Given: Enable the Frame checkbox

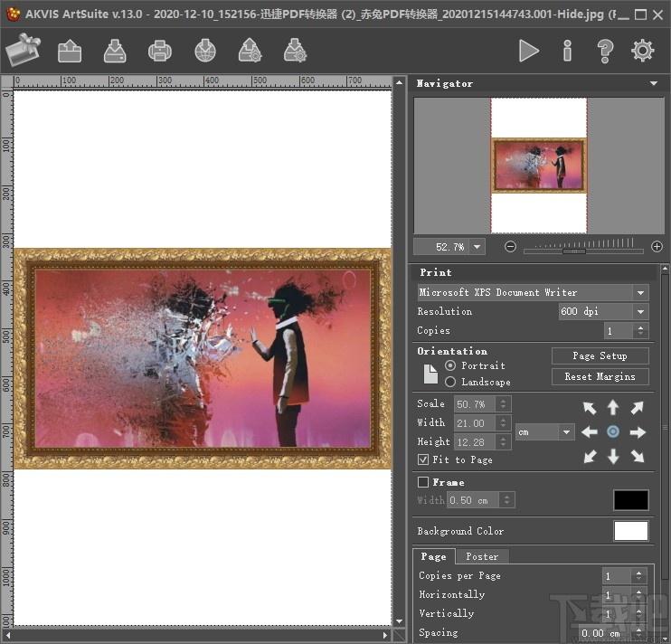Looking at the screenshot, I should click(x=423, y=482).
